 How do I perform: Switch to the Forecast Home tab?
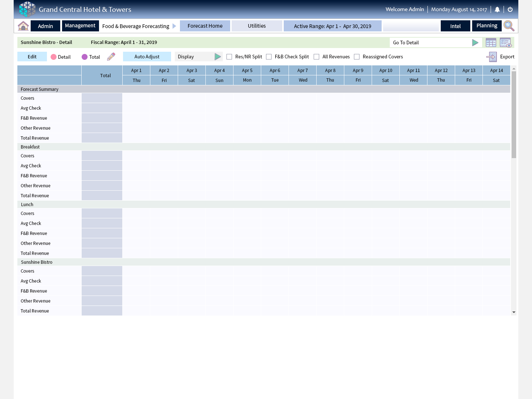205,26
